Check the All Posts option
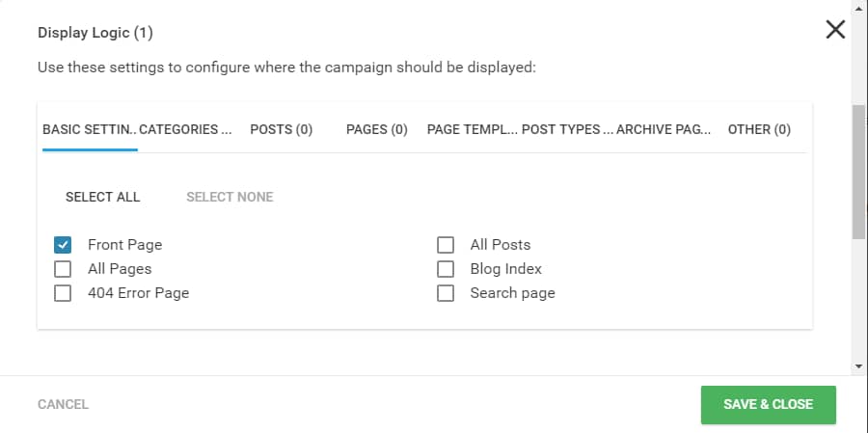The height and width of the screenshot is (433, 868). click(445, 245)
